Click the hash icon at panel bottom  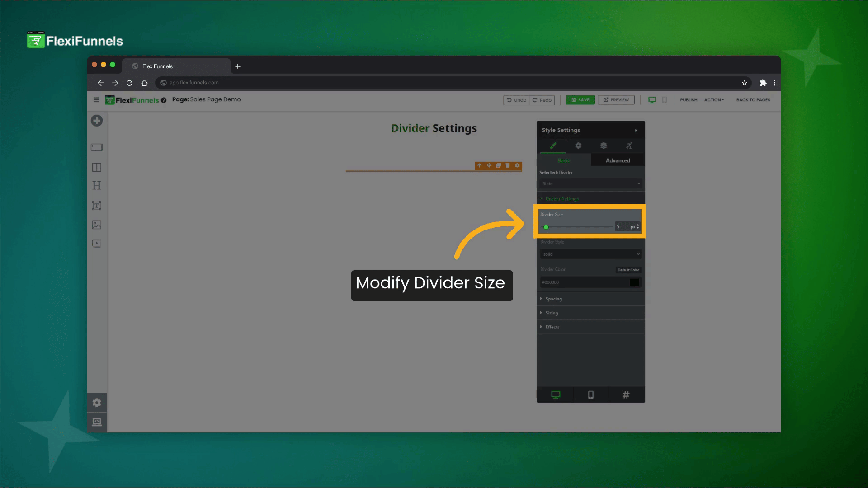[626, 395]
